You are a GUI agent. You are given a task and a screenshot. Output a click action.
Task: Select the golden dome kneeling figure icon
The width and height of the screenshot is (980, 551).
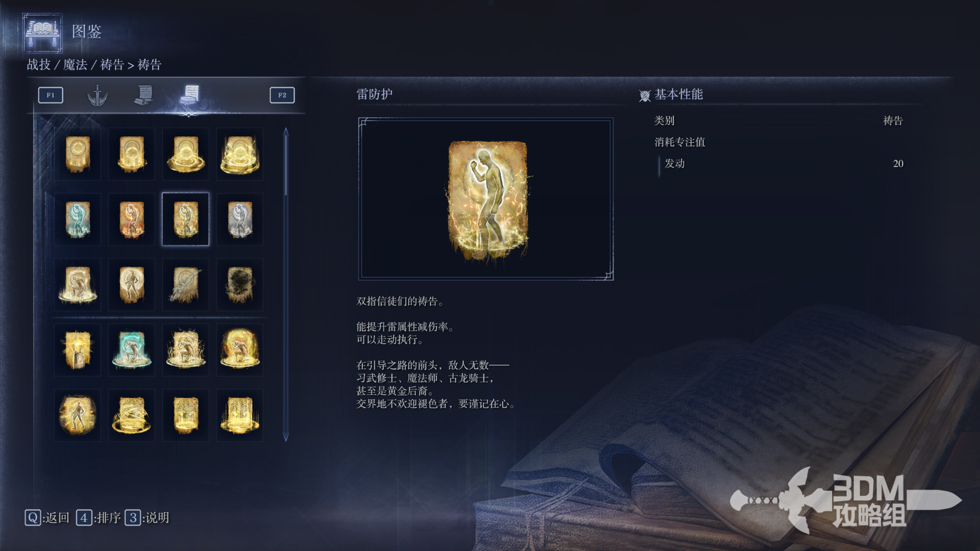point(240,350)
